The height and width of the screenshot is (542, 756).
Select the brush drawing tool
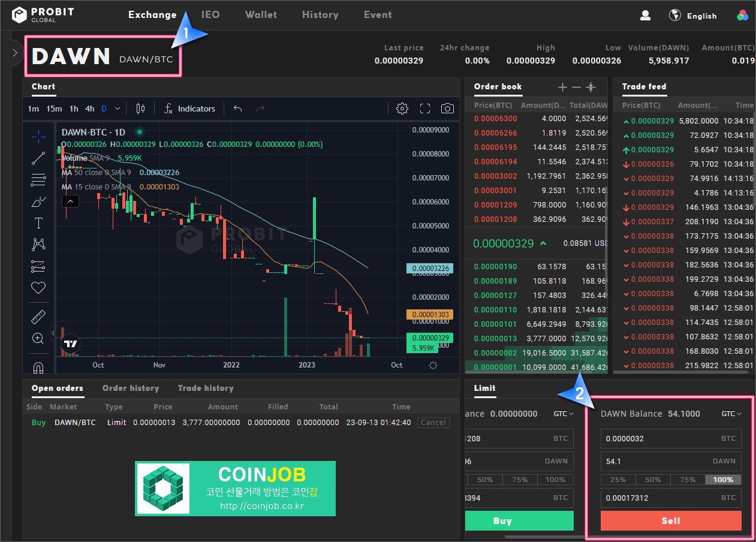pyautogui.click(x=38, y=201)
